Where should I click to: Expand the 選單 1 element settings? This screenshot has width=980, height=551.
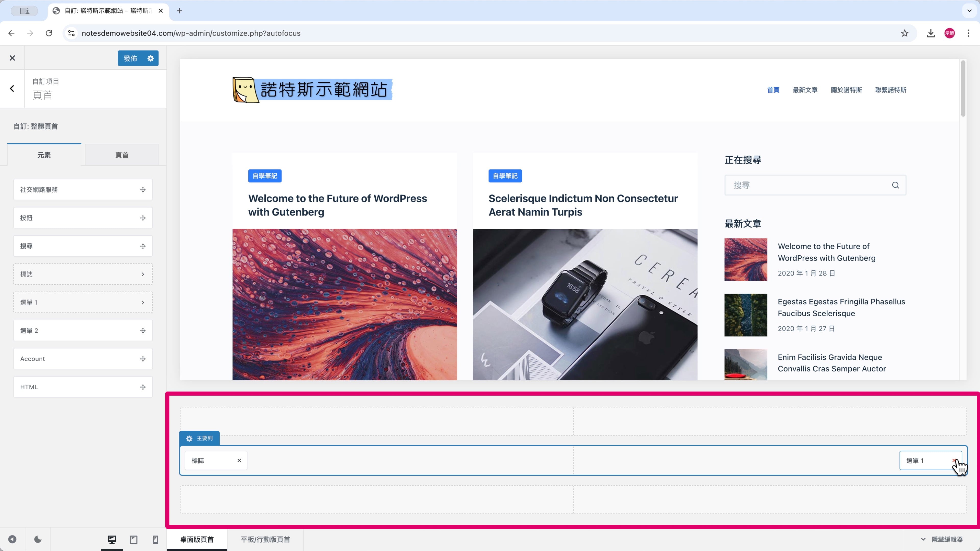(x=143, y=302)
